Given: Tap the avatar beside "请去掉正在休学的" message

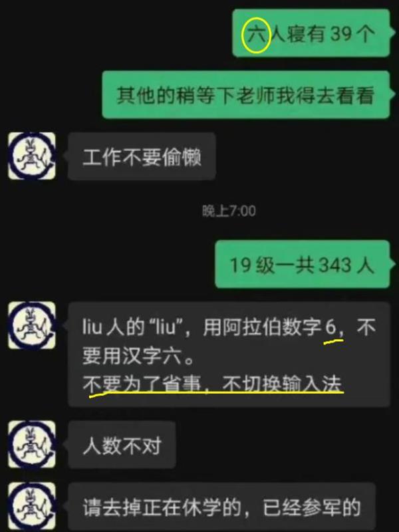Looking at the screenshot, I should [32, 506].
